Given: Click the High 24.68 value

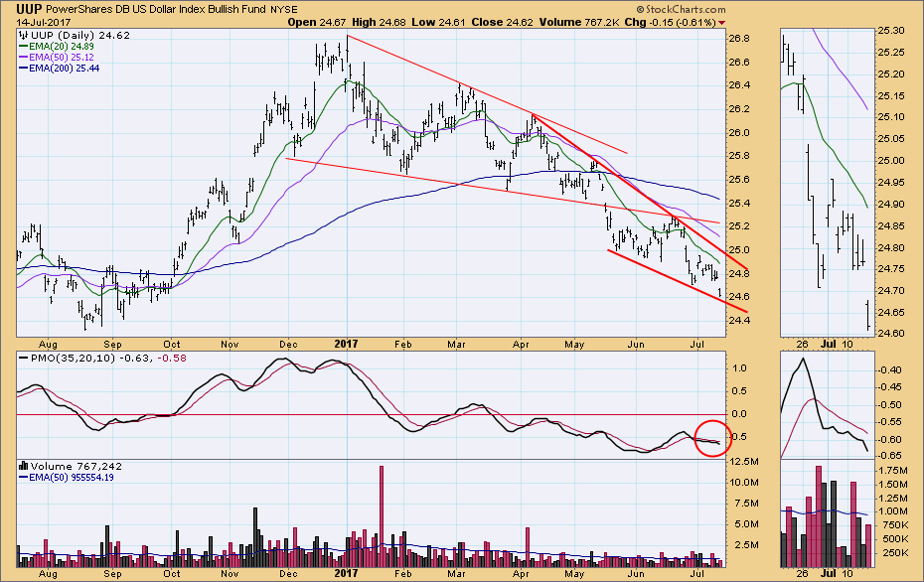Looking at the screenshot, I should pyautogui.click(x=380, y=23).
